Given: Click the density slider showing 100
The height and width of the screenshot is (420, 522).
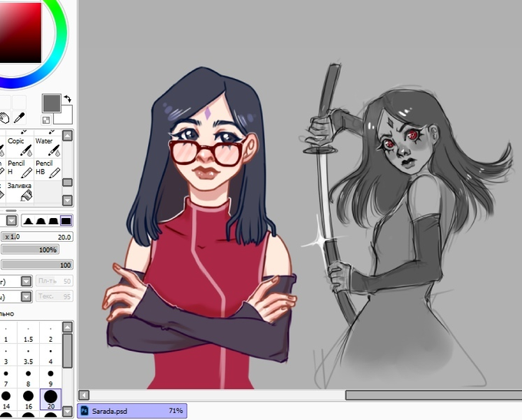Looking at the screenshot, I should pos(37,265).
